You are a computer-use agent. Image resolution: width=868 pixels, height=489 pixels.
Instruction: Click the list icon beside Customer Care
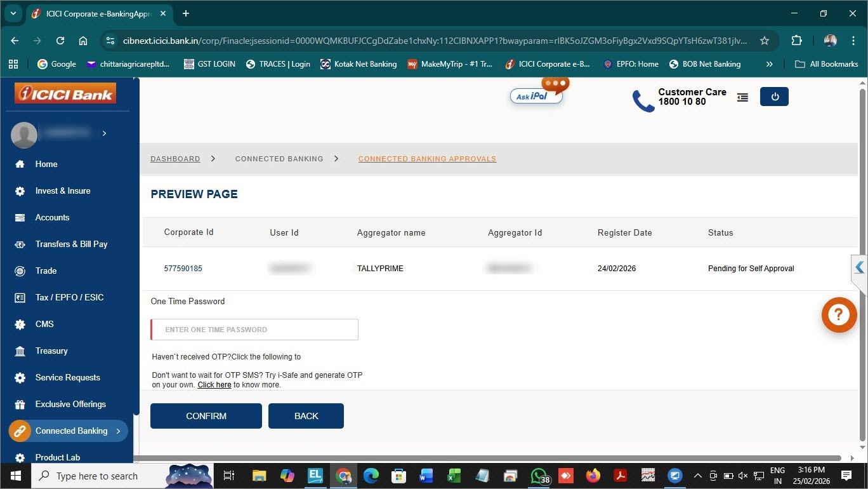pos(742,97)
